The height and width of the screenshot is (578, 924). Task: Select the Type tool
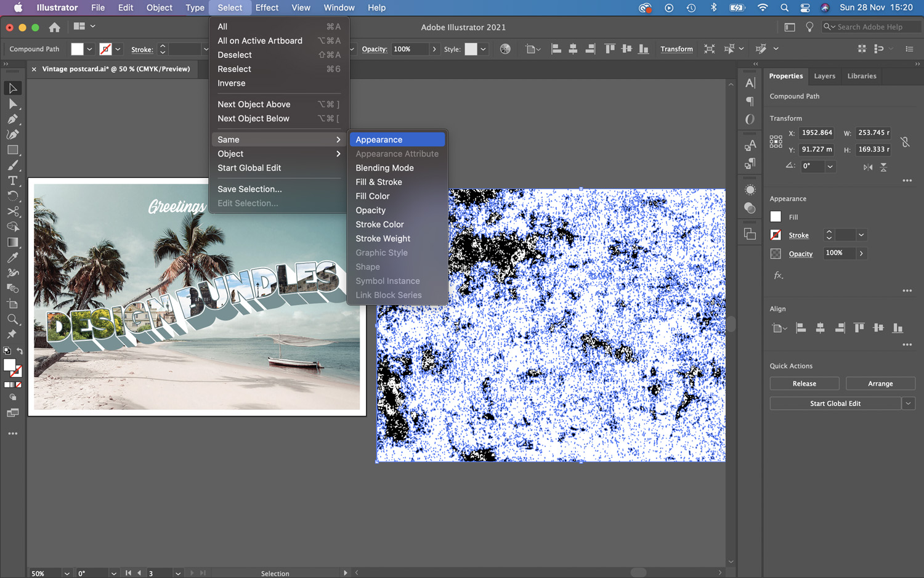pyautogui.click(x=12, y=181)
